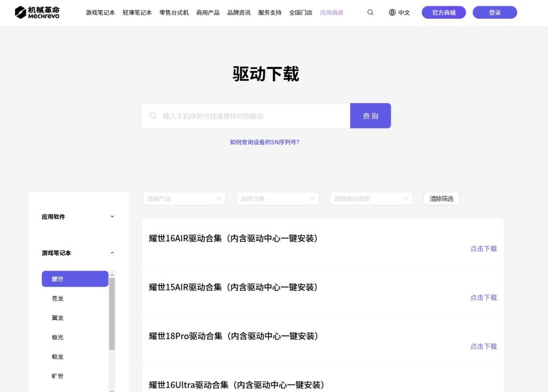Click the 耀世15AIR驱动合集 title
Image resolution: width=548 pixels, height=392 pixels.
tap(233, 287)
